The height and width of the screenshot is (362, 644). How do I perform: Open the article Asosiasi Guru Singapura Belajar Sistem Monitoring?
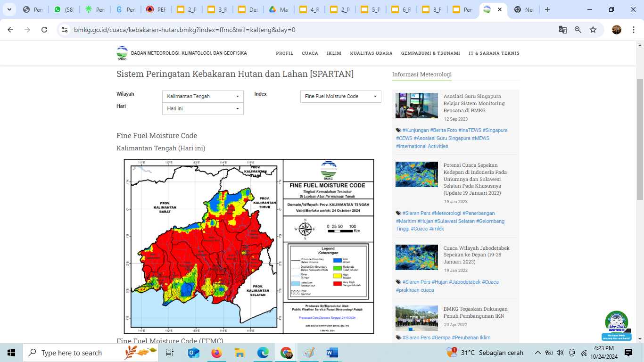pos(474,103)
